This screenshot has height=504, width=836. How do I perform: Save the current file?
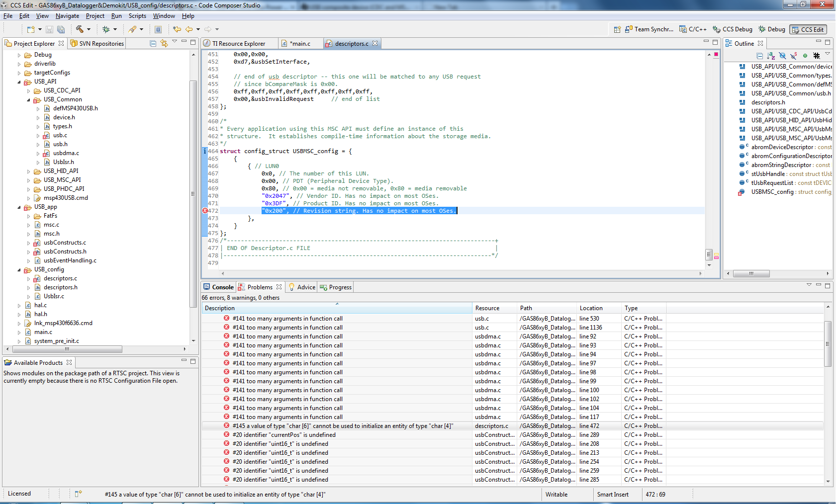pyautogui.click(x=49, y=29)
